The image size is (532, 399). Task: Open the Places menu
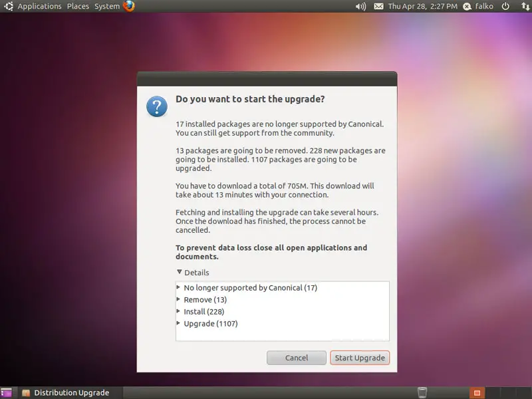point(78,6)
